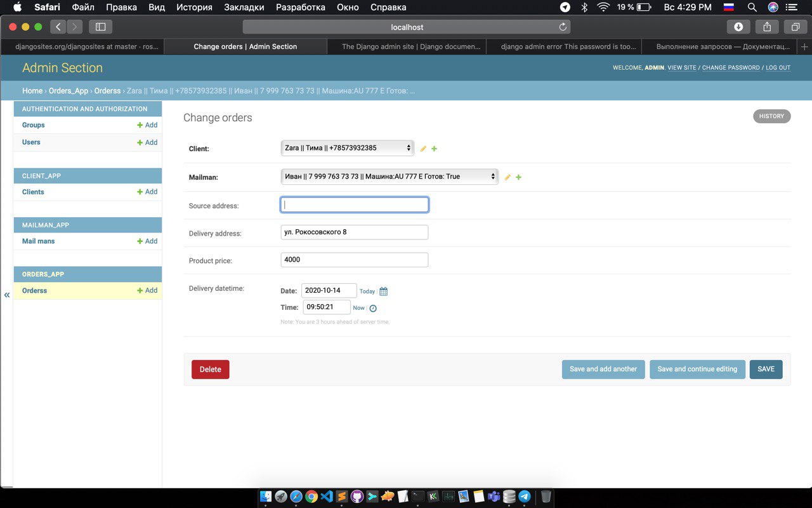
Task: Click the green plus to add another mailman
Action: (518, 177)
